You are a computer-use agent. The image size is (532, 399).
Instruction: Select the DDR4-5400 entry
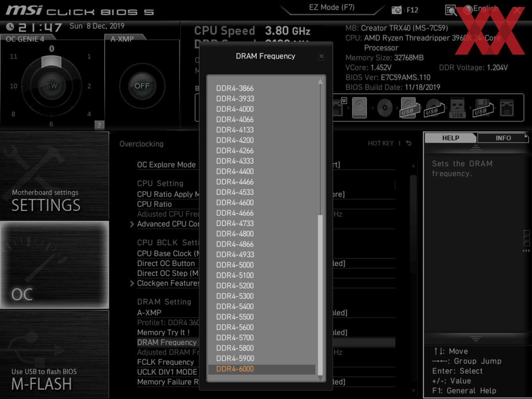[235, 306]
